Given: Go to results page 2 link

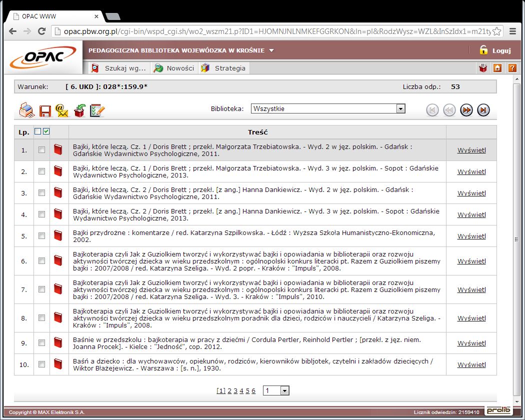Looking at the screenshot, I should tap(229, 391).
